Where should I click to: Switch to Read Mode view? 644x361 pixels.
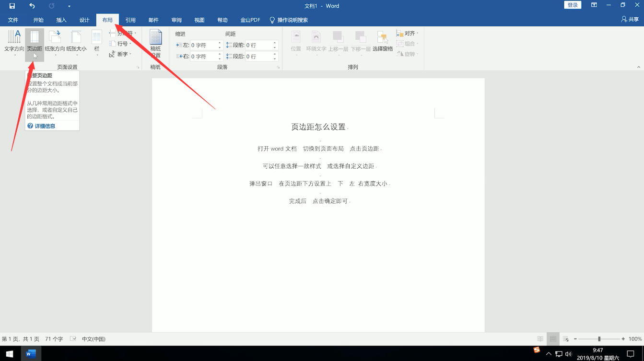(x=540, y=339)
